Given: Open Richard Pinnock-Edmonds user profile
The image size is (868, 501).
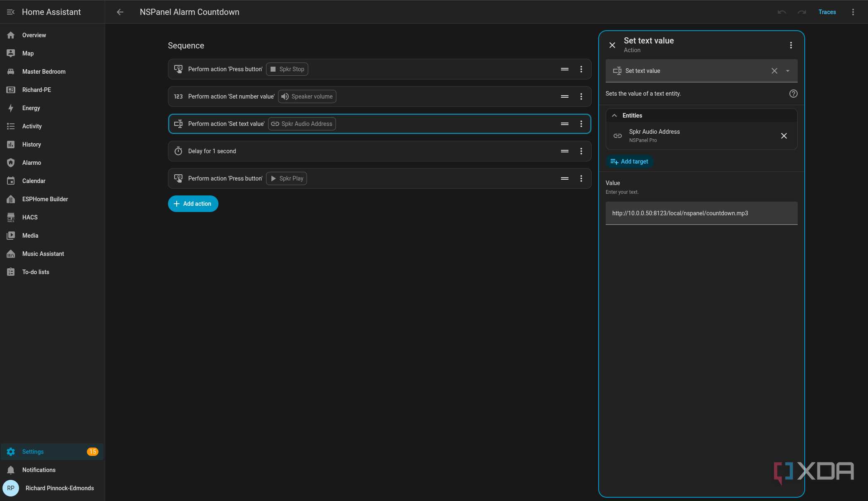Looking at the screenshot, I should 52,488.
